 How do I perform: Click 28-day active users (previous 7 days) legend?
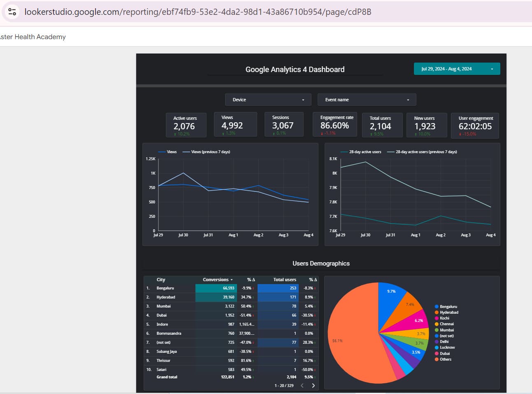click(x=422, y=152)
